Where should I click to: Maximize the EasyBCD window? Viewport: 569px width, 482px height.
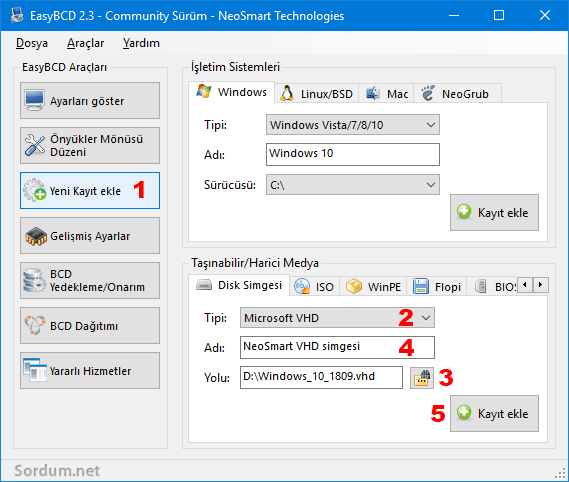(499, 15)
